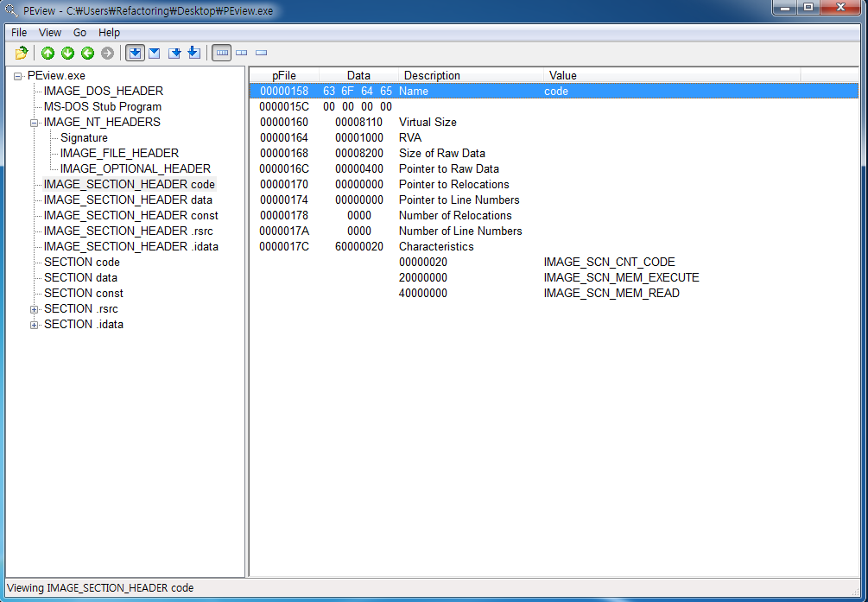Click the IMAGE_NT_HEADERS tree label
Screen dimensions: 868x602
click(x=102, y=122)
